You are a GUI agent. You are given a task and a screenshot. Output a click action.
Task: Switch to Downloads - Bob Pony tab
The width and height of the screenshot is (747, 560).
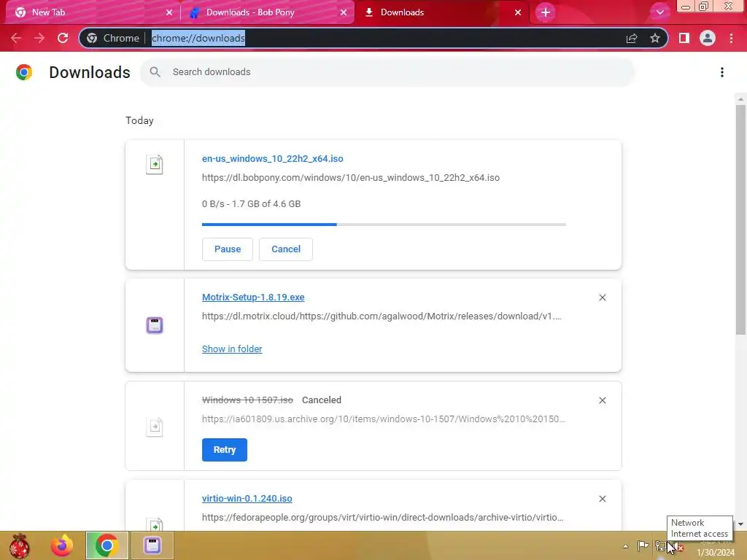pyautogui.click(x=268, y=12)
